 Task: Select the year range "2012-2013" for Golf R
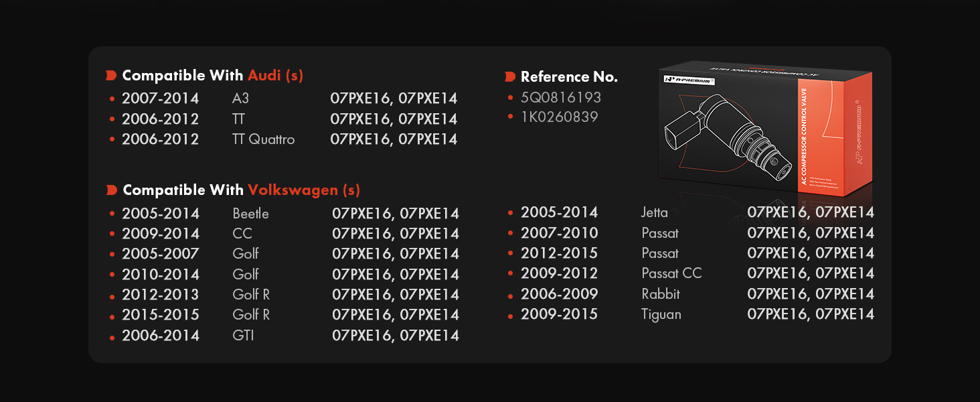[x=161, y=295]
